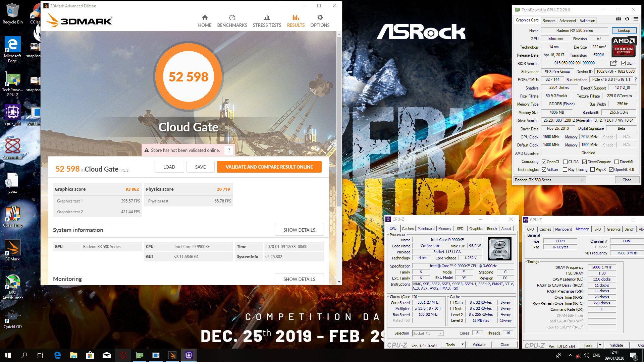The width and height of the screenshot is (644, 362).
Task: Open SPD tab in right CPU-Z window
Action: [x=598, y=229]
